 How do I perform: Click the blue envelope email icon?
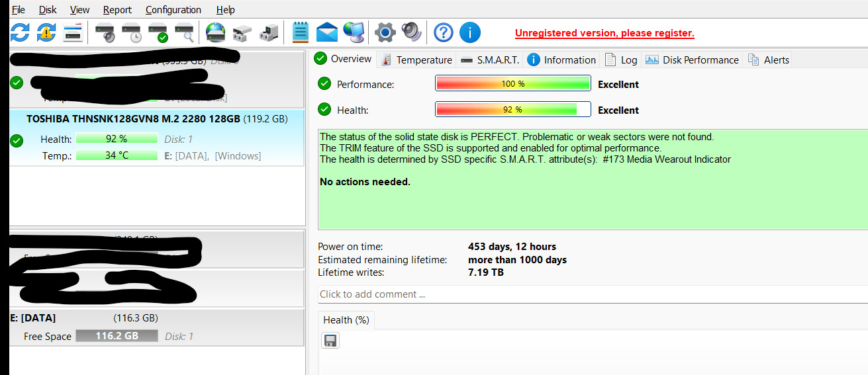(x=327, y=32)
